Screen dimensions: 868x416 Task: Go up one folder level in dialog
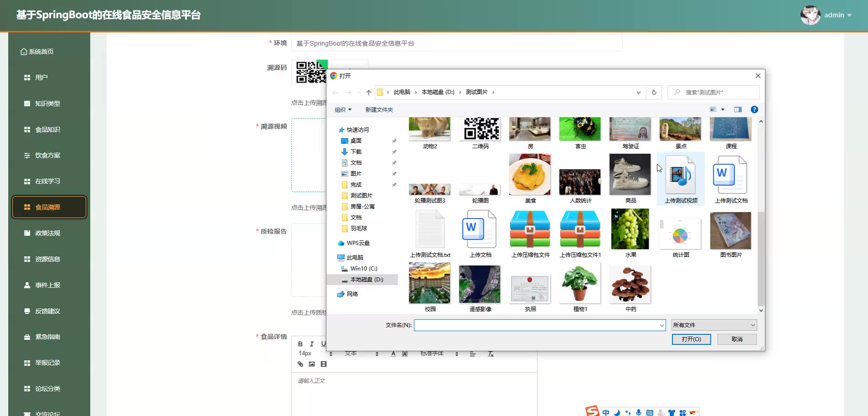coord(369,92)
